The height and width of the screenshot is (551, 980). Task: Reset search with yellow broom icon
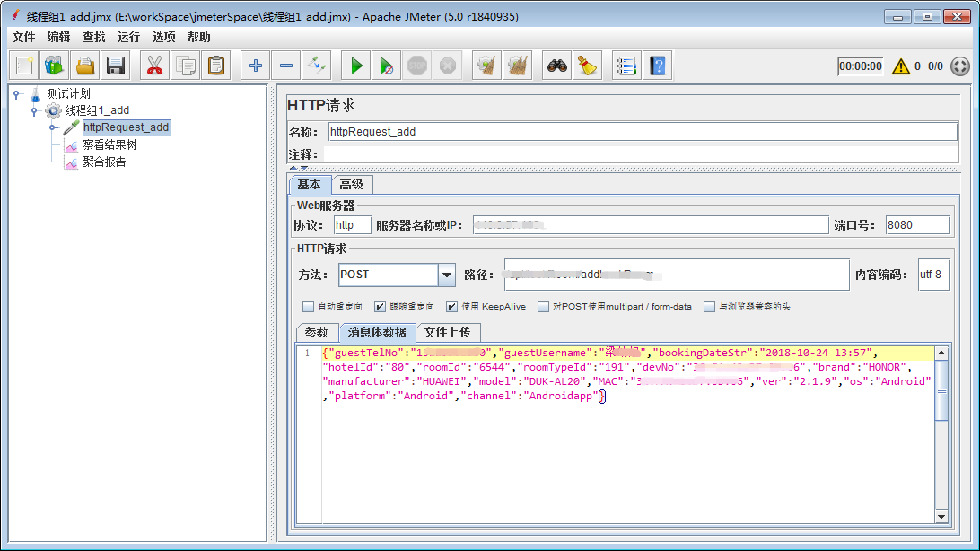[588, 66]
